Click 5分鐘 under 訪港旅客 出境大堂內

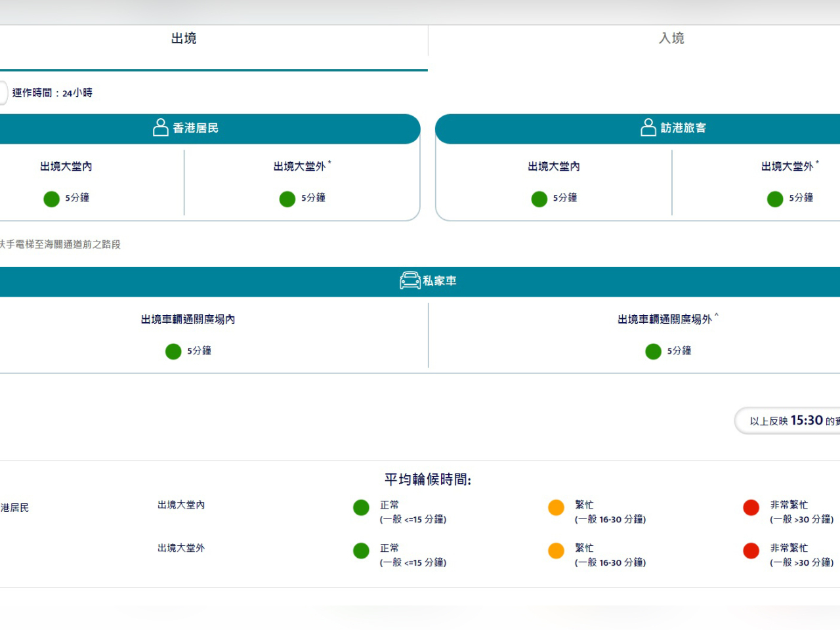coord(565,198)
